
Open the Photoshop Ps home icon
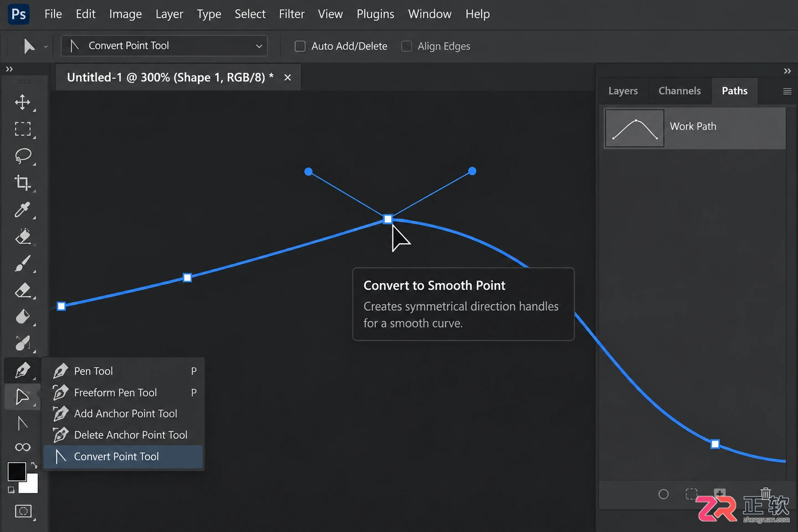click(x=18, y=14)
